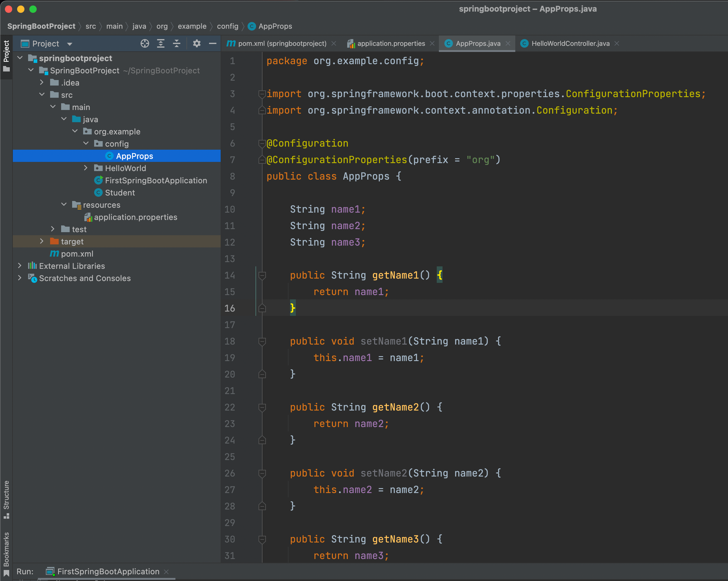
Task: Click the Select Opened File crosshair icon
Action: pos(145,43)
